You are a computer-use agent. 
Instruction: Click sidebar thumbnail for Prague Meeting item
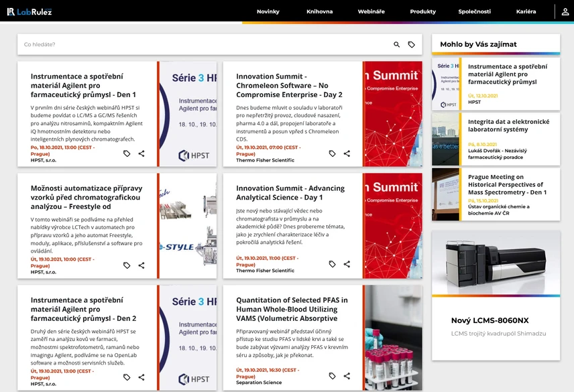(x=445, y=194)
